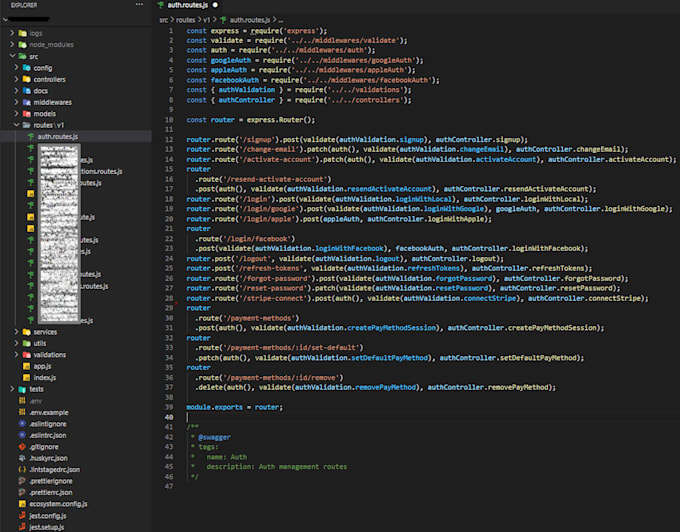Click the index.js JavaScript file icon

tap(26, 378)
